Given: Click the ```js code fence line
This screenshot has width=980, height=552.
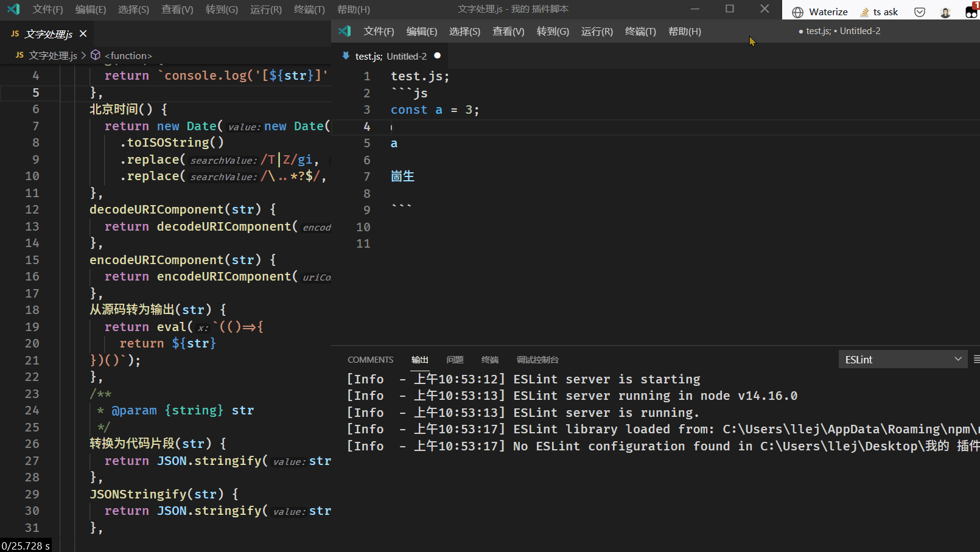Looking at the screenshot, I should pyautogui.click(x=409, y=93).
